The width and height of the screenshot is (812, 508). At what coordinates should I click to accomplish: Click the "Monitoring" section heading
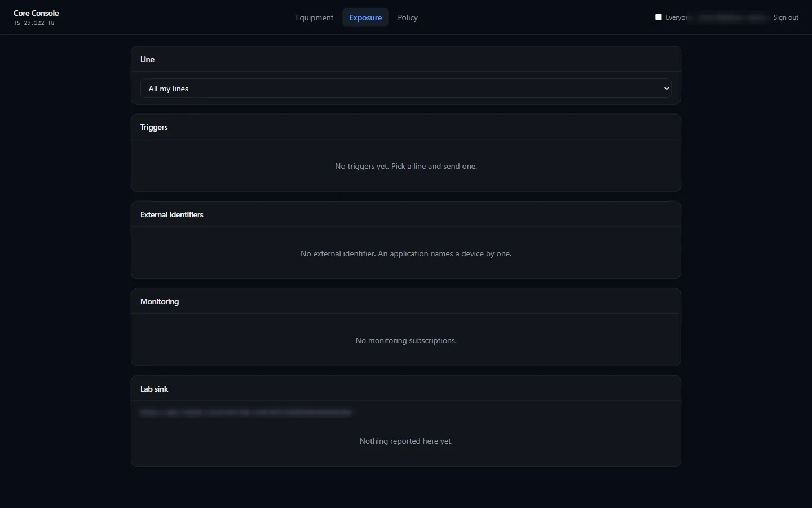pyautogui.click(x=160, y=301)
